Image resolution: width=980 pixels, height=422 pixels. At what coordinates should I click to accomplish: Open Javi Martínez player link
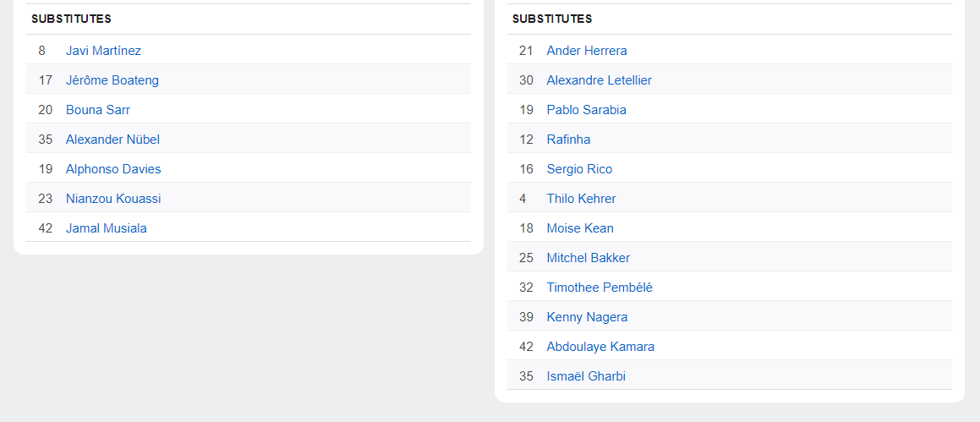pyautogui.click(x=103, y=51)
